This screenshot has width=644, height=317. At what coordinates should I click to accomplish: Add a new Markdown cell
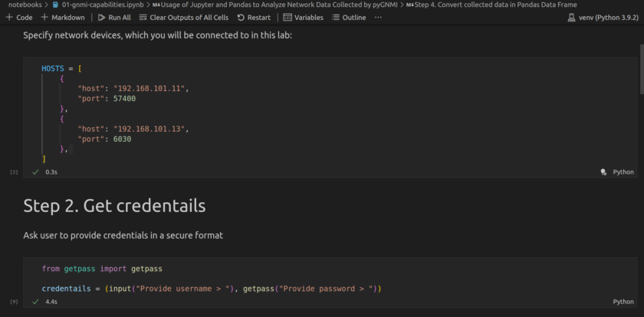[x=63, y=18]
